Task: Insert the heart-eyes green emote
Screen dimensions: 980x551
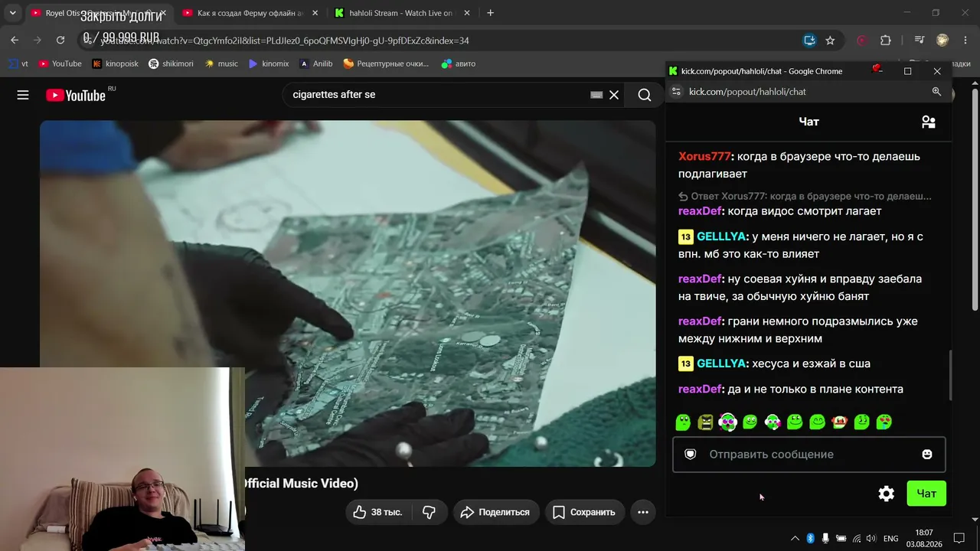Action: point(884,422)
